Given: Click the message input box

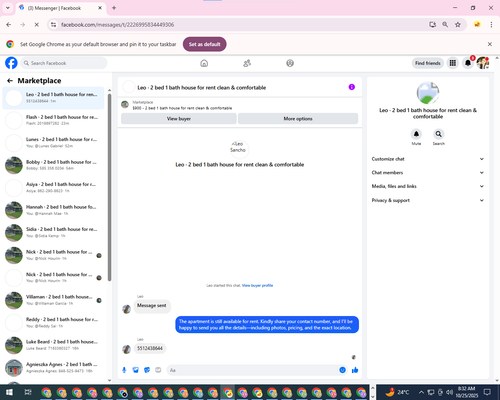Looking at the screenshot, I should coord(257,370).
